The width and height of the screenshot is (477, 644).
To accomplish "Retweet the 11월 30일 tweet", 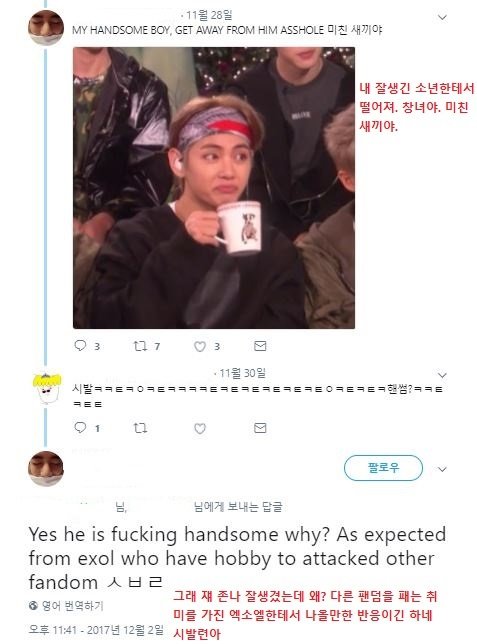I will tap(141, 428).
